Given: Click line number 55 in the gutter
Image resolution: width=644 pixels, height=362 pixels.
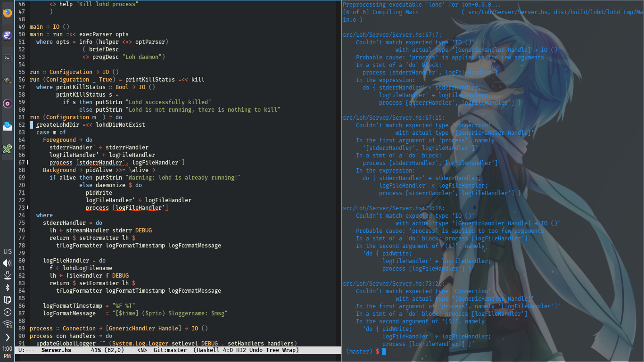Looking at the screenshot, I should tap(22, 72).
